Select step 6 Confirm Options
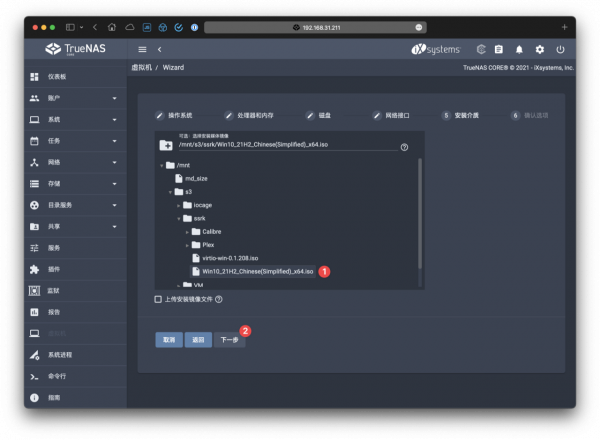 pos(530,116)
